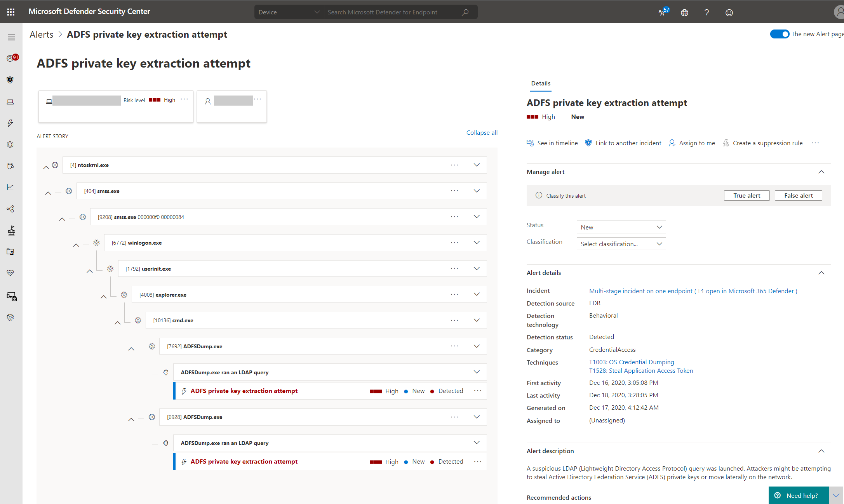Open the Device scope dropdown in search bar
Image resolution: width=844 pixels, height=504 pixels.
pyautogui.click(x=289, y=12)
